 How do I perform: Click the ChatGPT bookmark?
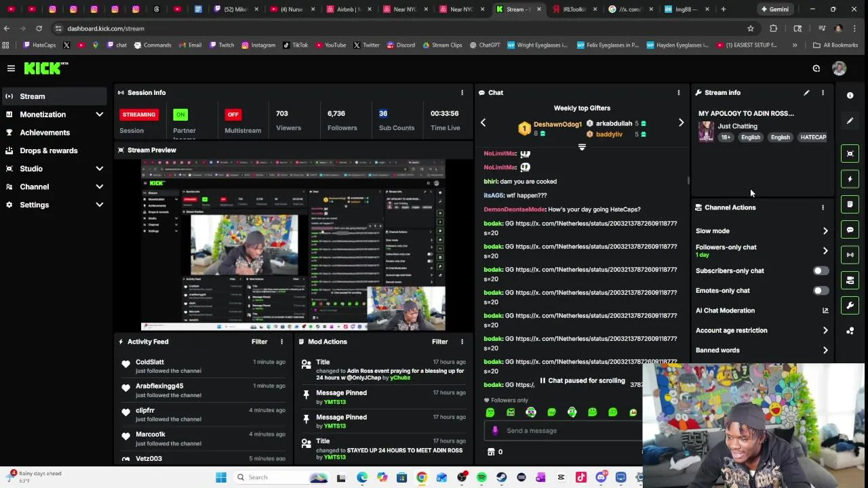[484, 45]
